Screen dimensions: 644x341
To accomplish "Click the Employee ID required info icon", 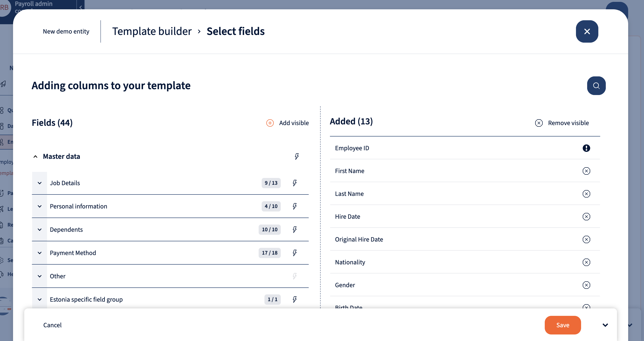I will point(586,148).
